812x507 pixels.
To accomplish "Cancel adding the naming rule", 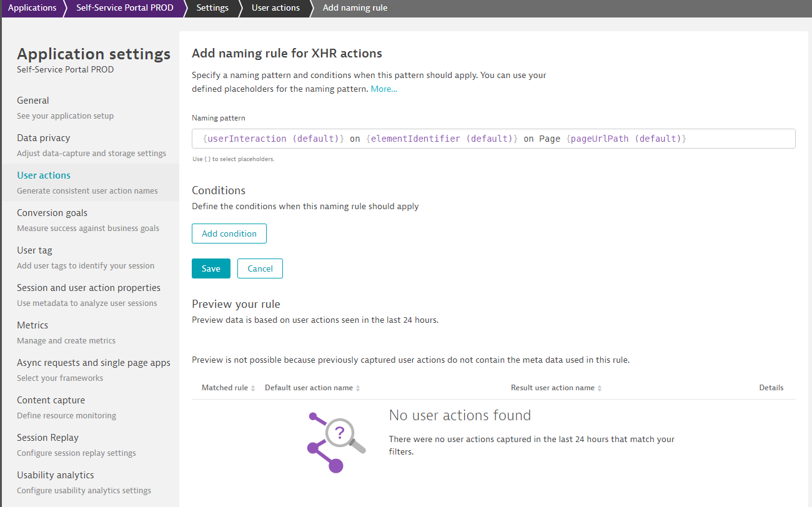I will 260,268.
